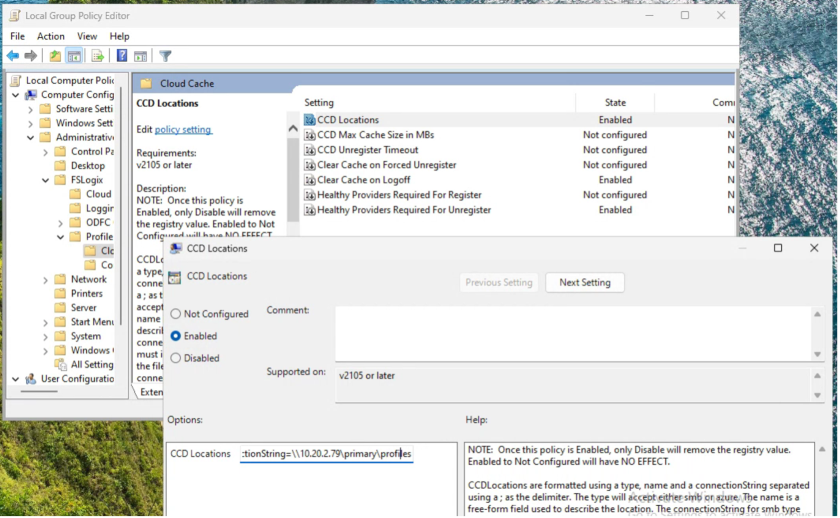This screenshot has height=518, width=840.
Task: Click the Printers folder icon in tree
Action: click(x=61, y=294)
